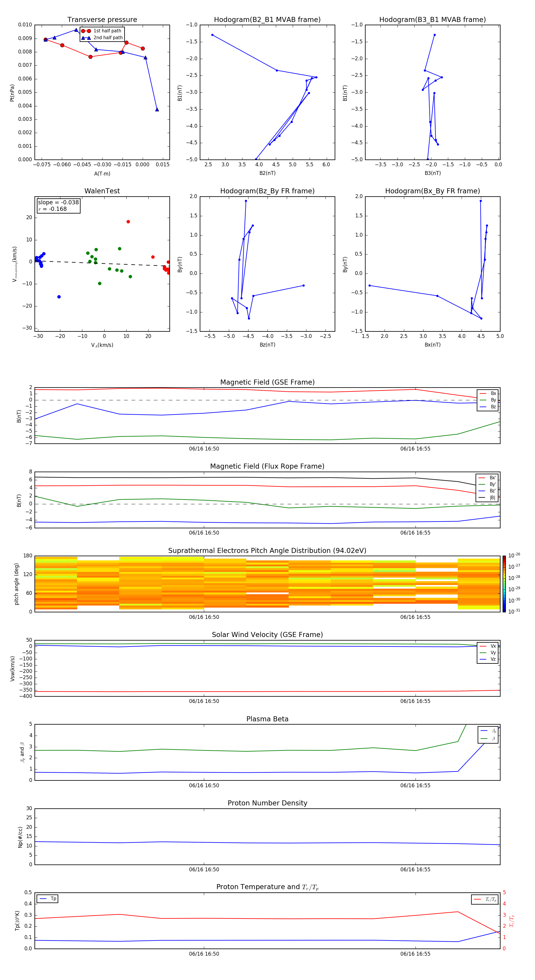535x980 pixels.
Task: Click the "Solar Wind Velocity (GSE Frame)" title
Action: tap(267, 635)
